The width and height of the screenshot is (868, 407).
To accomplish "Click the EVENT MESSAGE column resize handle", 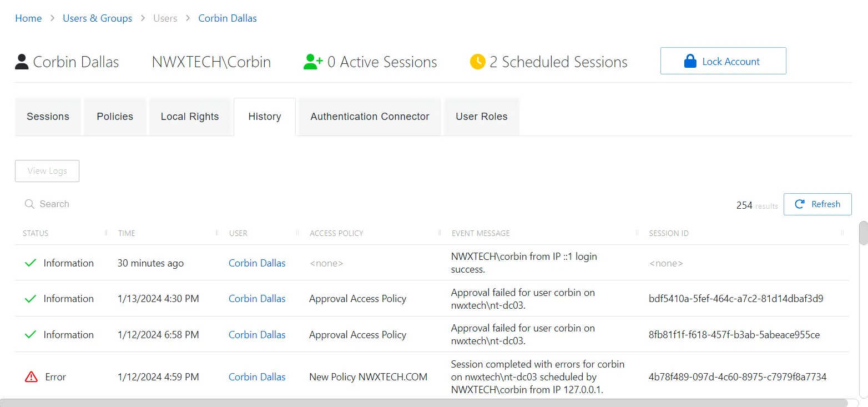I will (637, 233).
